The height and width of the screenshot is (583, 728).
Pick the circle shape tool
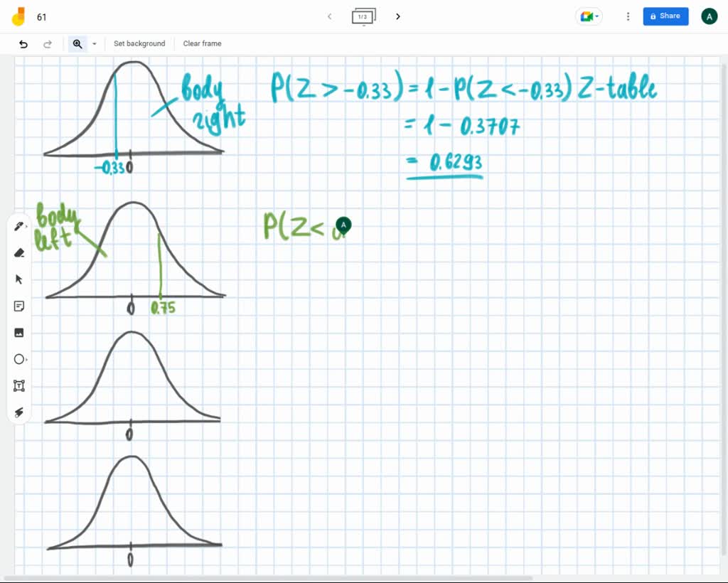[x=19, y=359]
